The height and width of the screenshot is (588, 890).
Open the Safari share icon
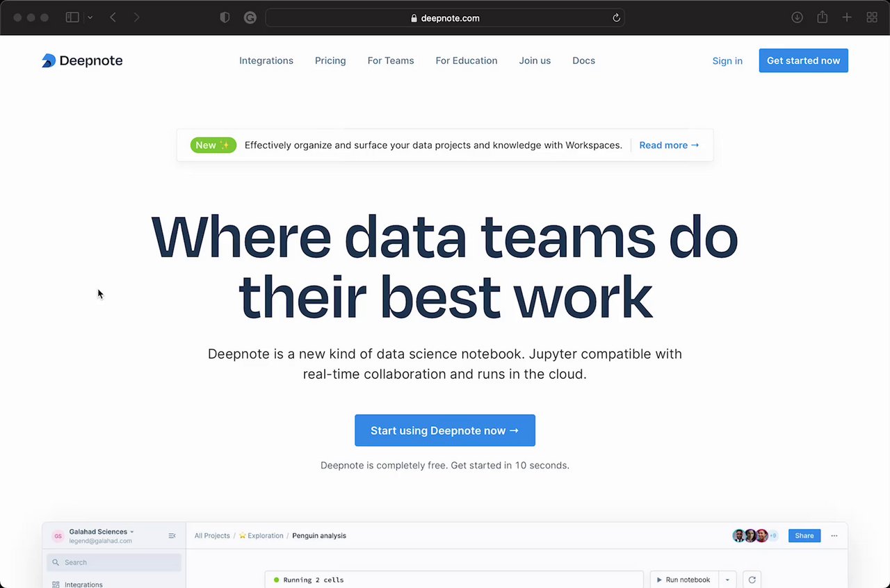823,17
